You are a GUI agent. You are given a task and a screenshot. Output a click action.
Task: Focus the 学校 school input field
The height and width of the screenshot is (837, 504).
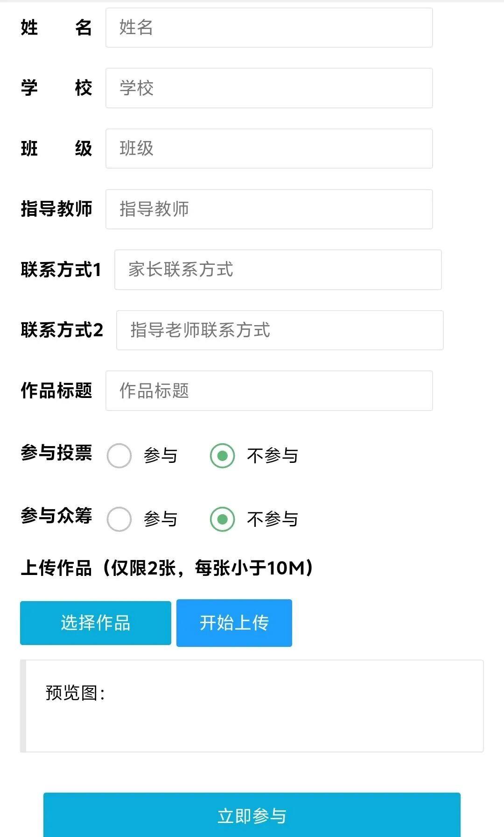click(x=269, y=88)
